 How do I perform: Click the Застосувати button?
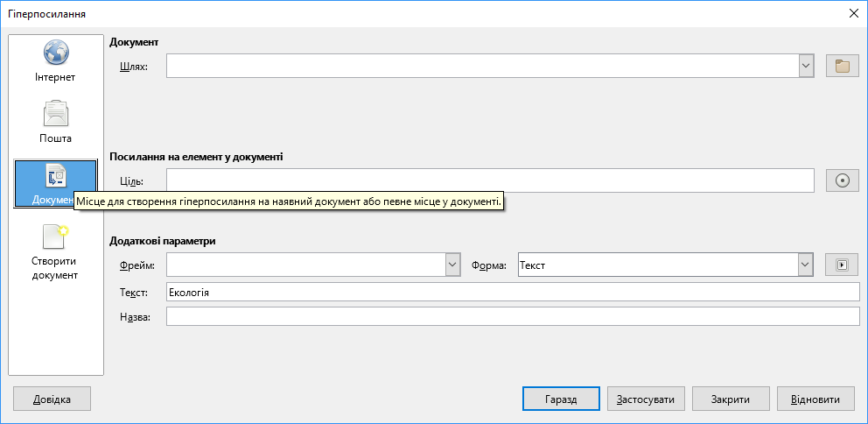click(x=646, y=399)
